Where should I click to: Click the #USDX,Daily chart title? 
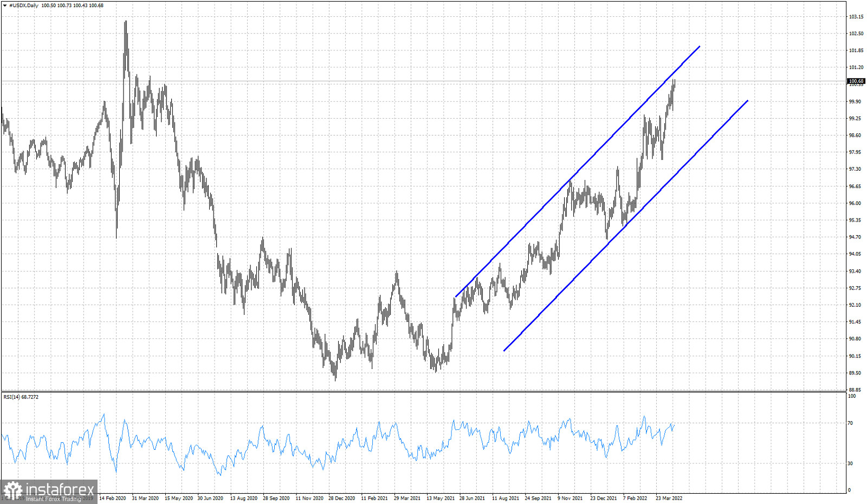[x=24, y=5]
